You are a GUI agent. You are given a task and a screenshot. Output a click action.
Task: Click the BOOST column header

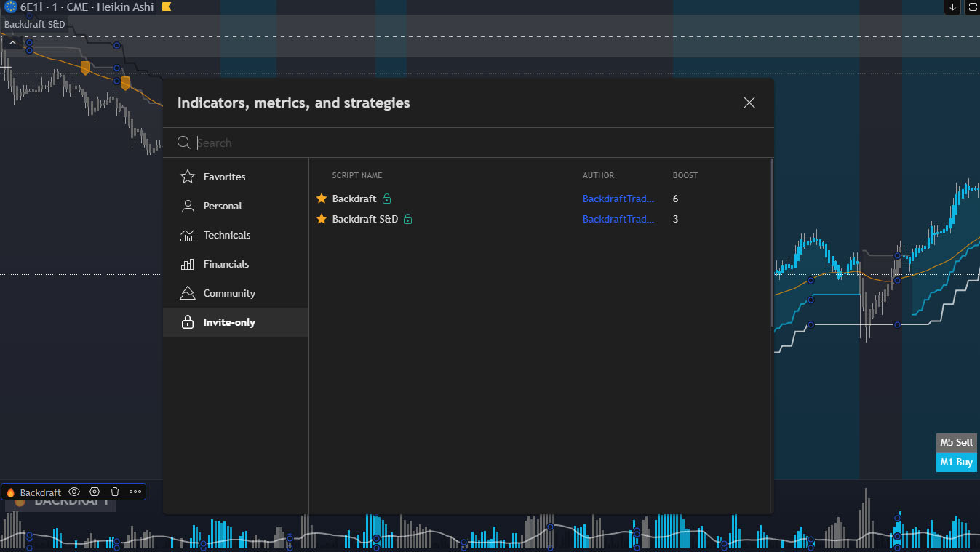[x=685, y=175]
